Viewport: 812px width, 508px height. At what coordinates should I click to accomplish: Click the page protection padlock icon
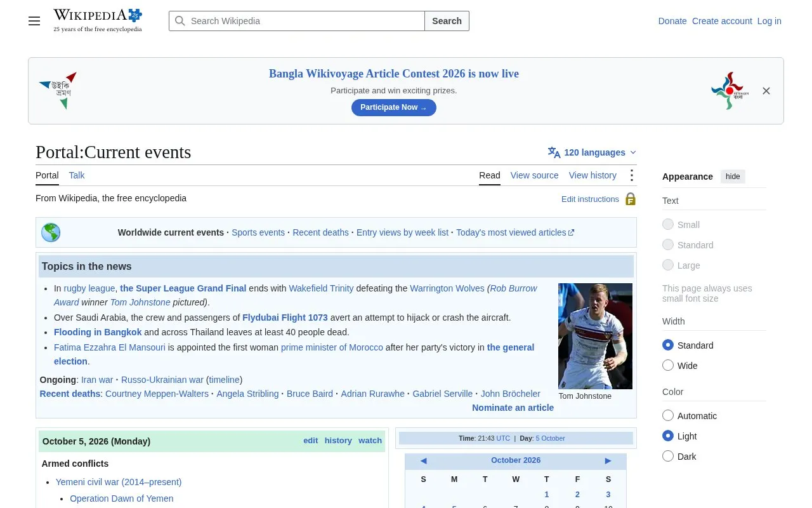click(x=631, y=199)
